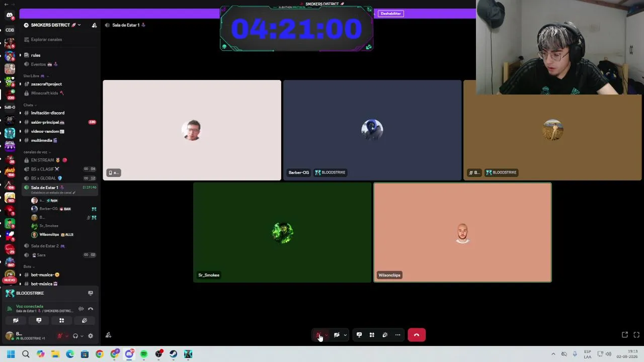Open more options in the call controls

pos(398,335)
